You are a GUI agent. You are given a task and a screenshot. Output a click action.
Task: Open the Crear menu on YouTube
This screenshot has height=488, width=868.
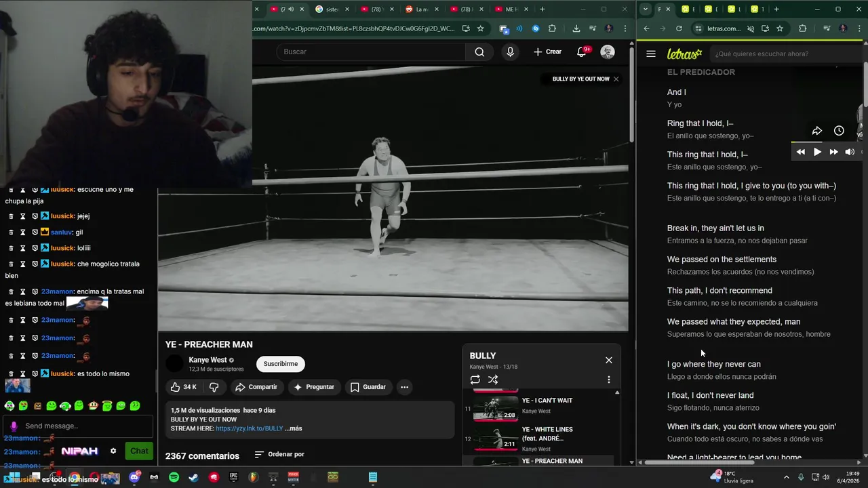click(548, 52)
